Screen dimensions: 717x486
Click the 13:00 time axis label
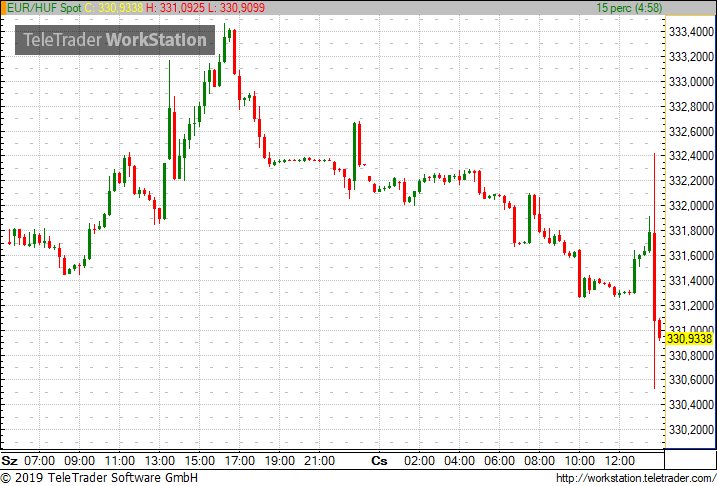point(160,460)
